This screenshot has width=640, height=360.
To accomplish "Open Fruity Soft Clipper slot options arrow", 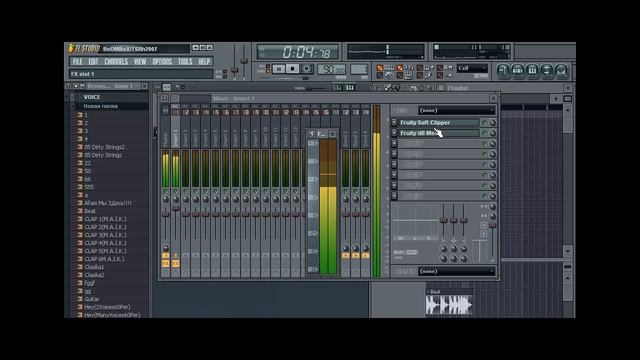I will pos(394,122).
